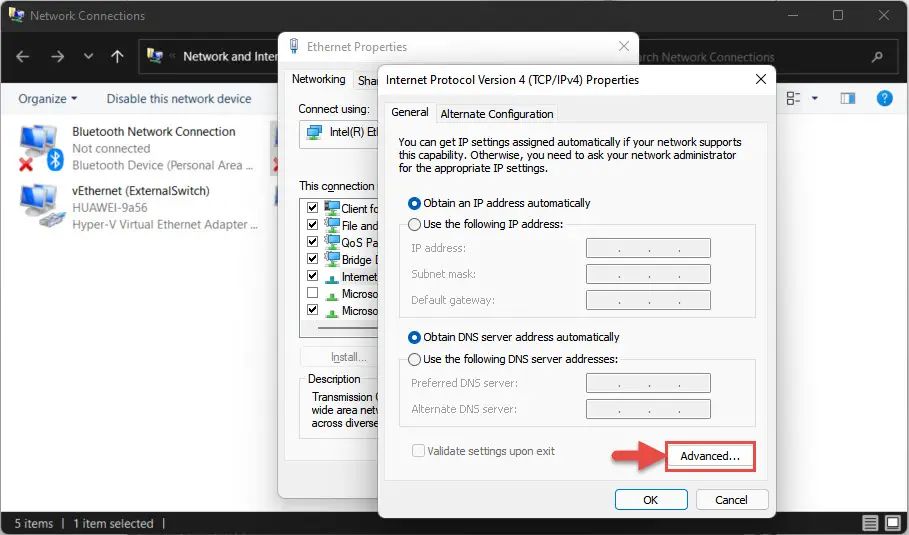Toggle the preview pane icon

click(x=848, y=99)
